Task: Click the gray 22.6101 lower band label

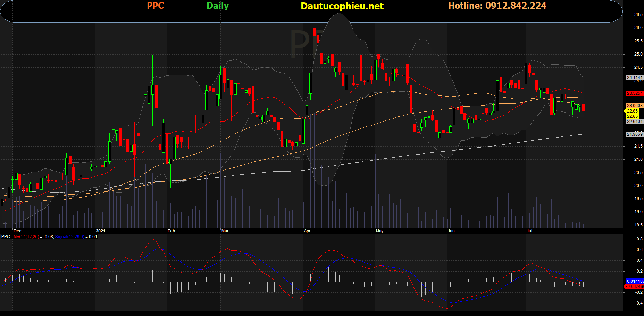Action: click(x=634, y=122)
